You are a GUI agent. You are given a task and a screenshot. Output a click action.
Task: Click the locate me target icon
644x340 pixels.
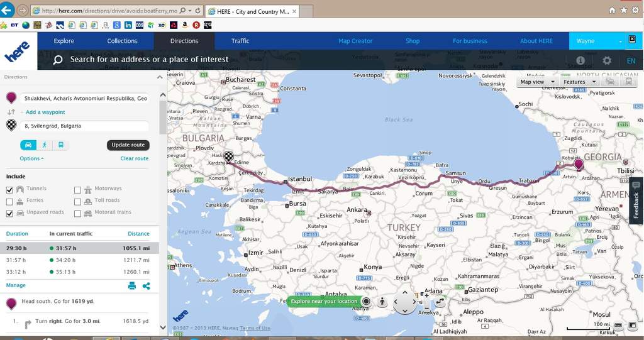tap(366, 302)
